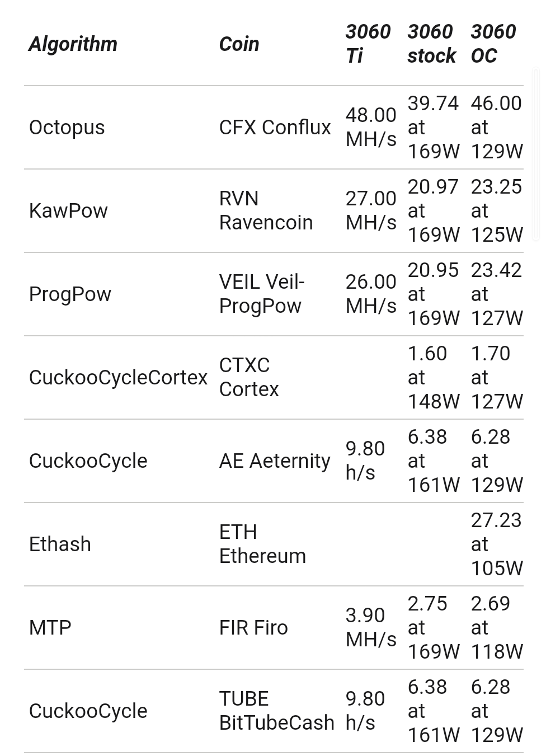Screen dimensions: 546x756
Task: Click the VEIL Veil-ProgPow cell
Action: pos(262,294)
